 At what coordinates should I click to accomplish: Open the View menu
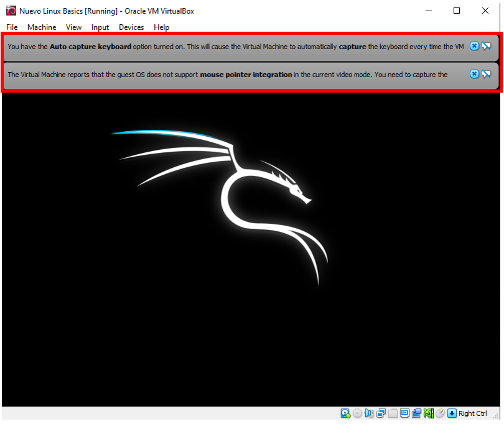73,27
